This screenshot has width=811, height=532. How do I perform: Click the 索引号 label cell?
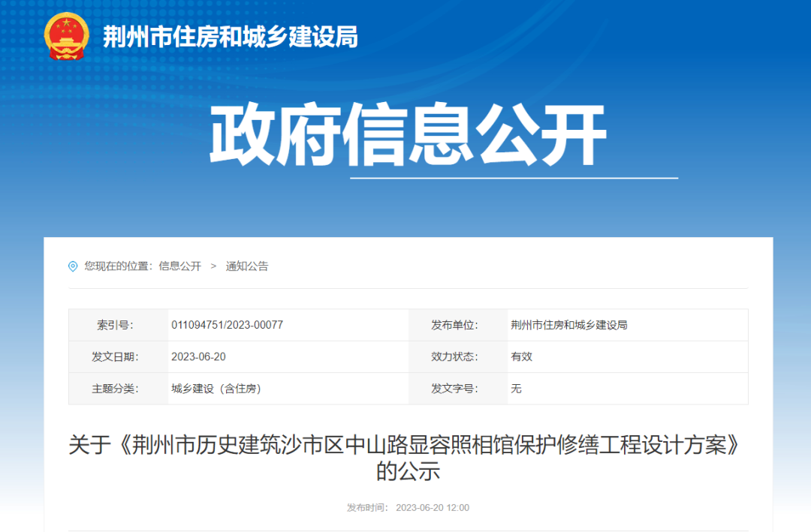coord(119,325)
